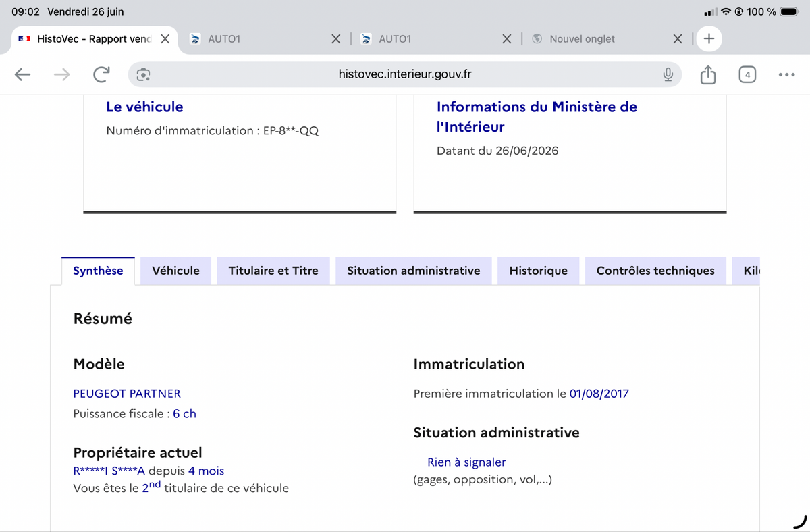Open the Véhicule tab
810x532 pixels.
(175, 271)
